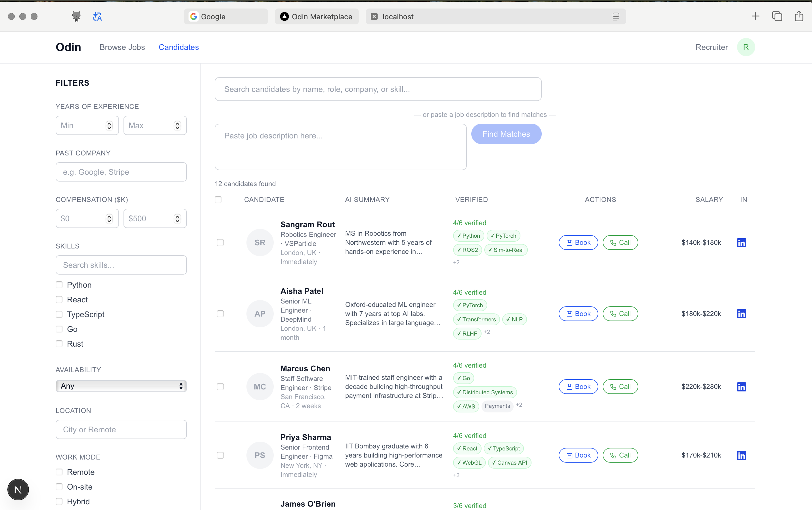The height and width of the screenshot is (510, 812).
Task: Check the Remote work mode option
Action: coord(59,472)
